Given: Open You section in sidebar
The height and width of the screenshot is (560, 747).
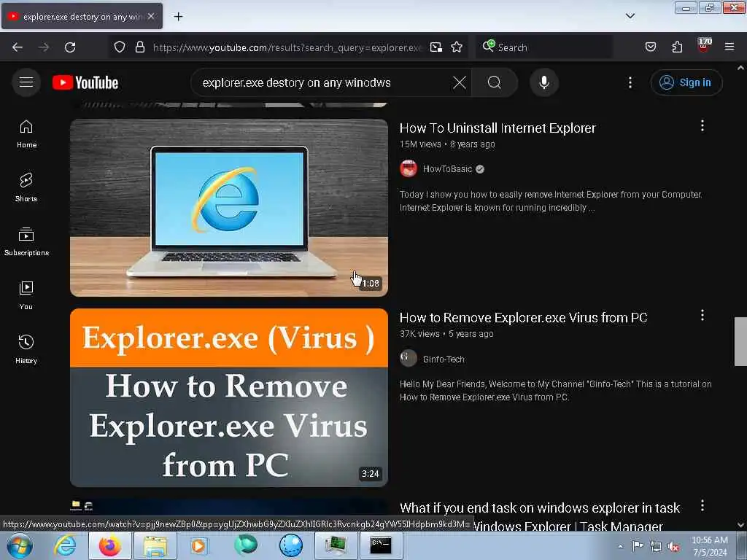Looking at the screenshot, I should coord(26,295).
